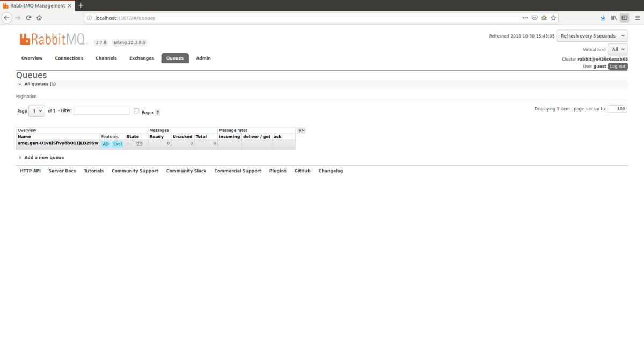Click the 3.7.8 version badge
The image size is (644, 354).
coord(101,42)
